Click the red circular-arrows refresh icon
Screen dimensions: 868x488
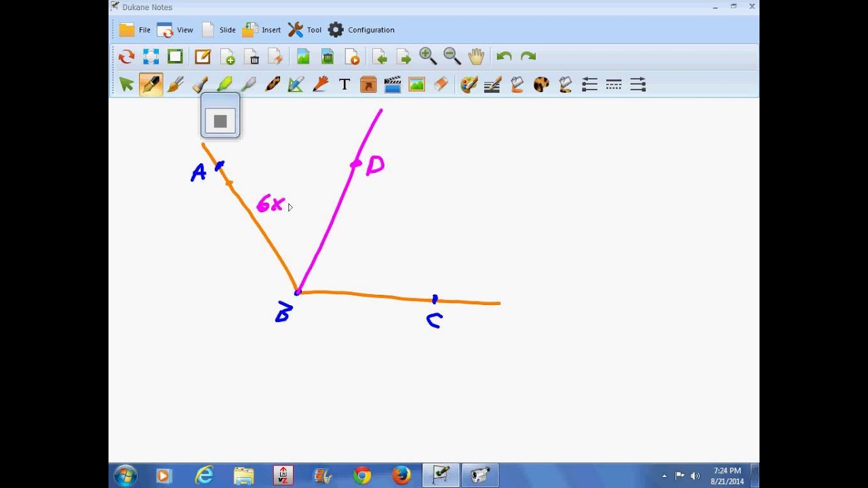coord(126,57)
